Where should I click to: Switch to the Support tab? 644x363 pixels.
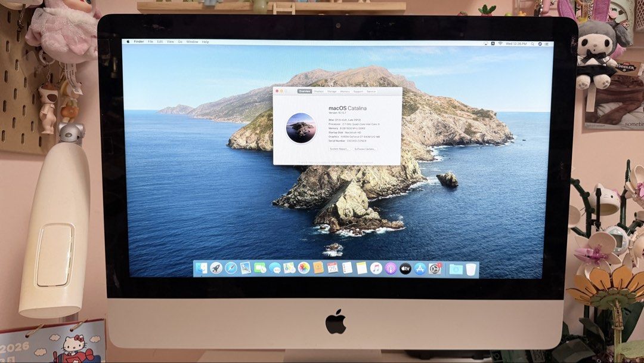[x=358, y=91]
